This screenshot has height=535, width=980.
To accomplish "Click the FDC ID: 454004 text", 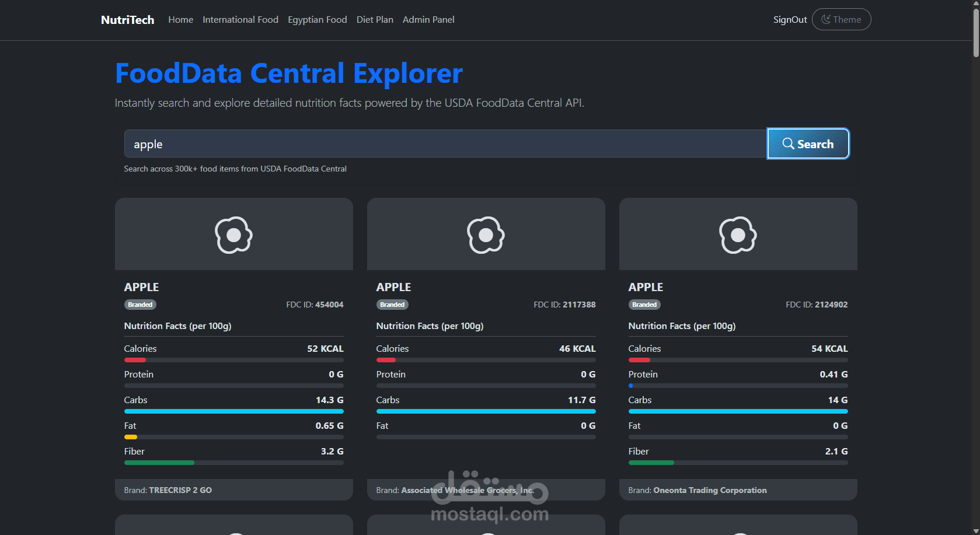I will (315, 305).
